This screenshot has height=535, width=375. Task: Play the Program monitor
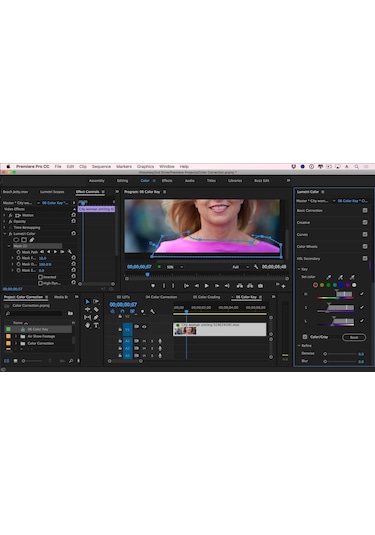206,286
